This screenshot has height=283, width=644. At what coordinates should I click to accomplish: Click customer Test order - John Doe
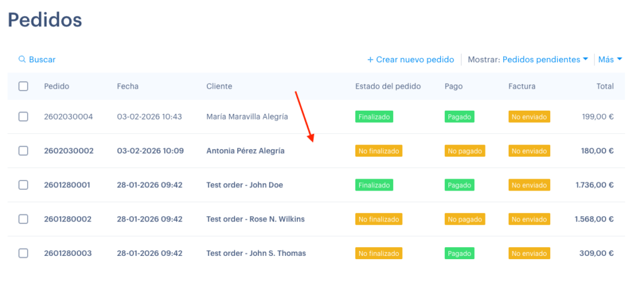coord(245,185)
